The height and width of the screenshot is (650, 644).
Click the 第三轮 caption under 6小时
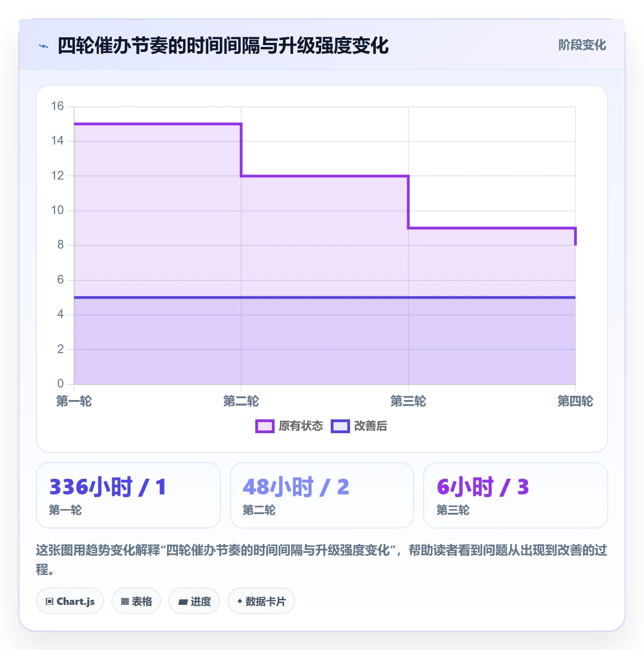(453, 510)
